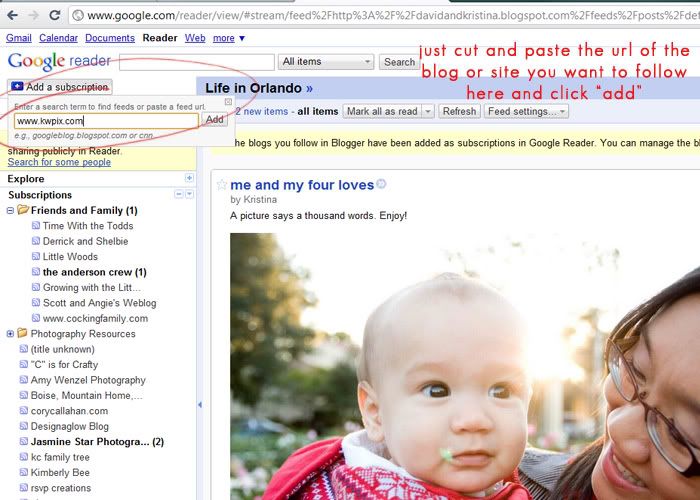
Task: Open Documents link
Action: (110, 38)
